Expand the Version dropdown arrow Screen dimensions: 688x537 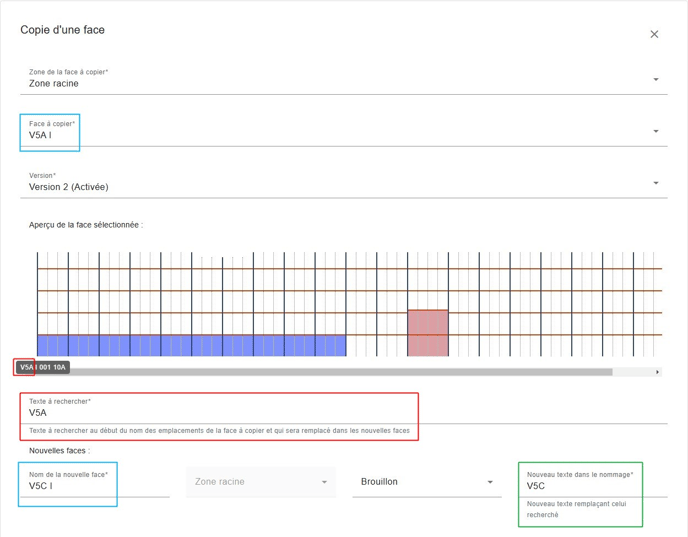click(656, 183)
